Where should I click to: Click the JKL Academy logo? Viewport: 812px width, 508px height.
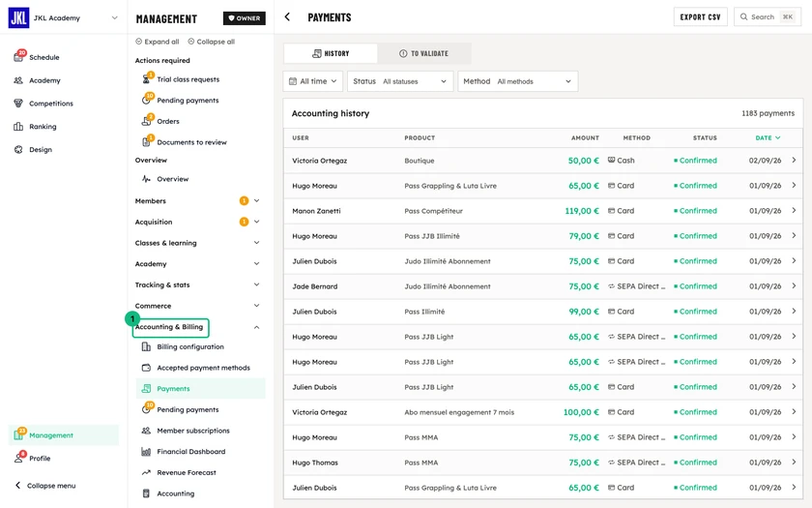pyautogui.click(x=18, y=17)
